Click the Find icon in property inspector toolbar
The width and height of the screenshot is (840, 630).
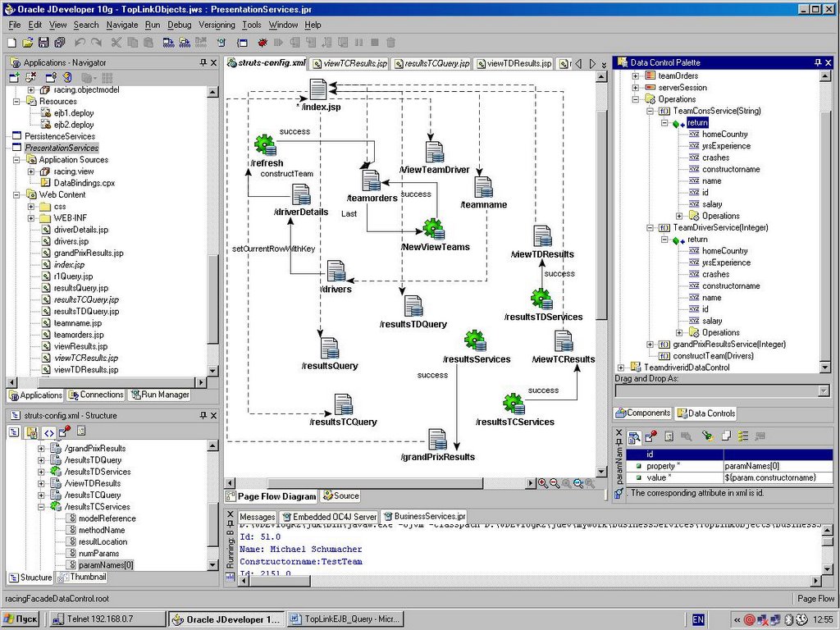634,437
